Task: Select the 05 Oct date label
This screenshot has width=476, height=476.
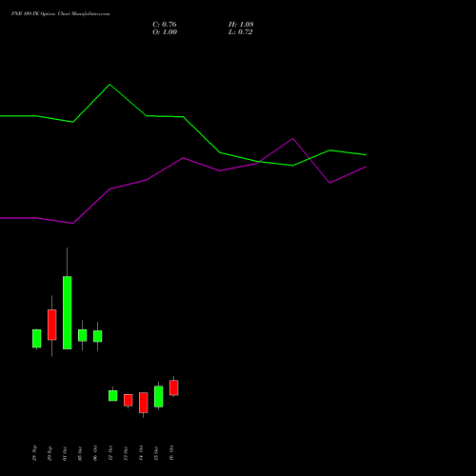Action: (x=80, y=453)
